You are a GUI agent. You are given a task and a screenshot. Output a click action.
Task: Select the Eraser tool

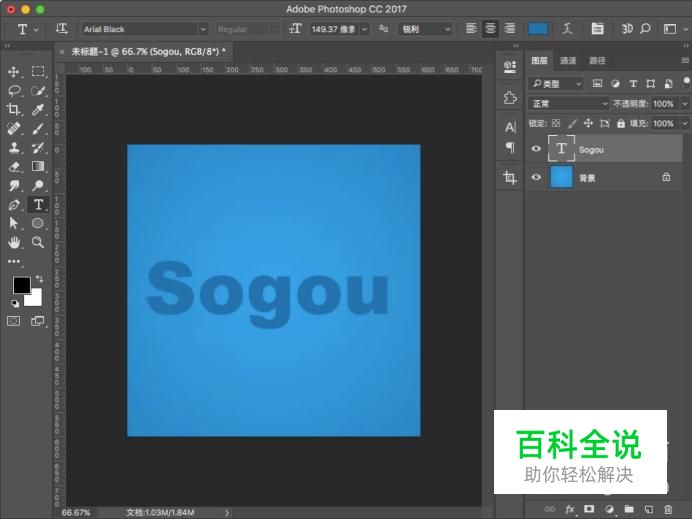pyautogui.click(x=14, y=167)
